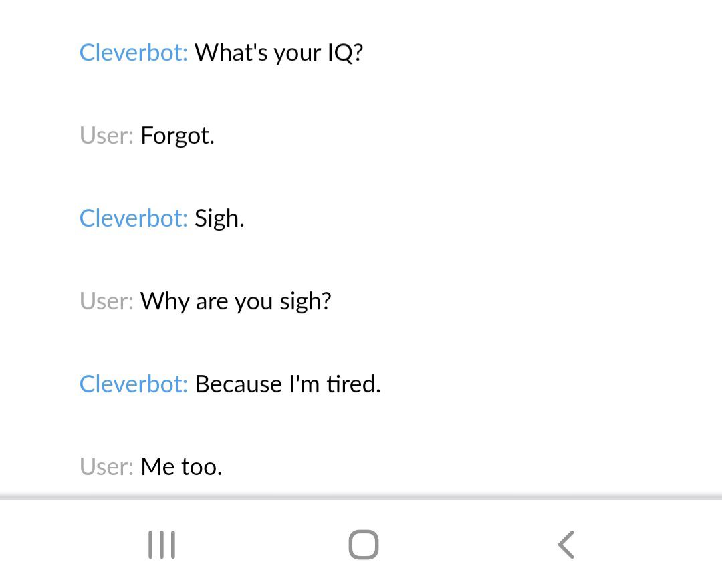Tap the "Why are you sigh?" message
The image size is (722, 588).
click(235, 301)
